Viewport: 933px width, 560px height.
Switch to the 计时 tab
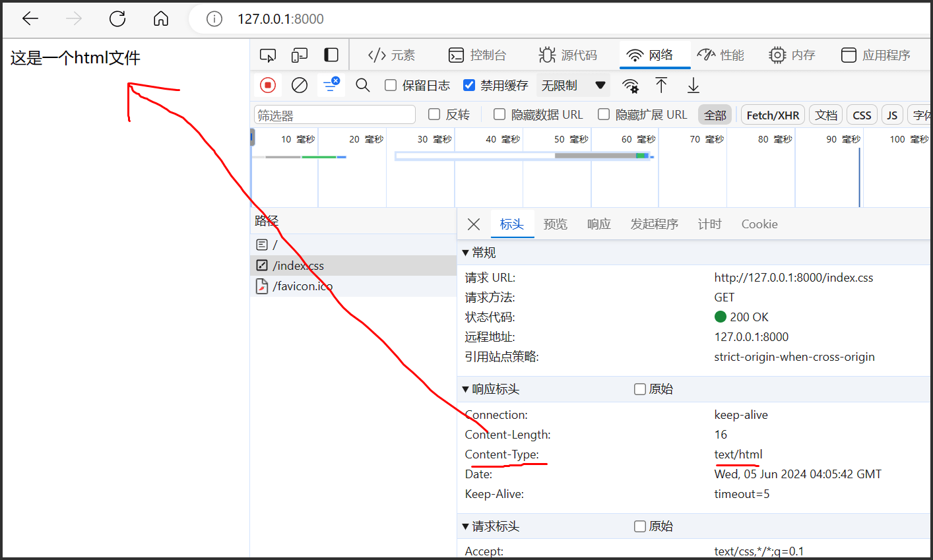(x=710, y=224)
